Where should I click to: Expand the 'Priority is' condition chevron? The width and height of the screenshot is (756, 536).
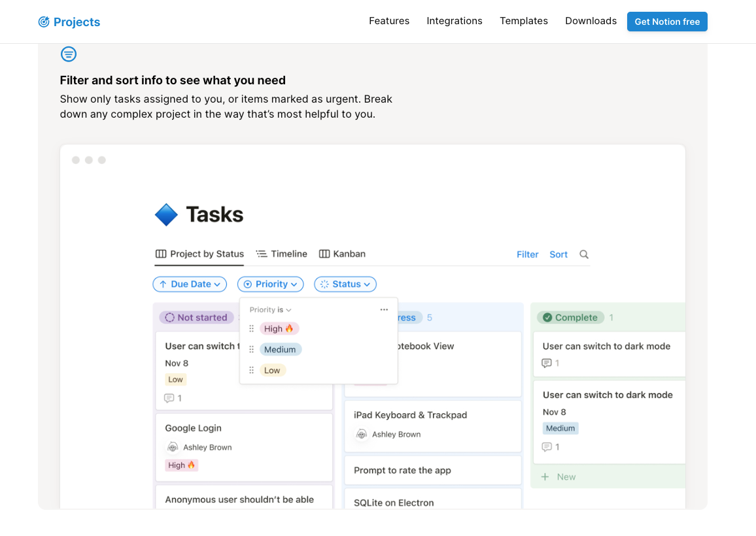point(288,310)
